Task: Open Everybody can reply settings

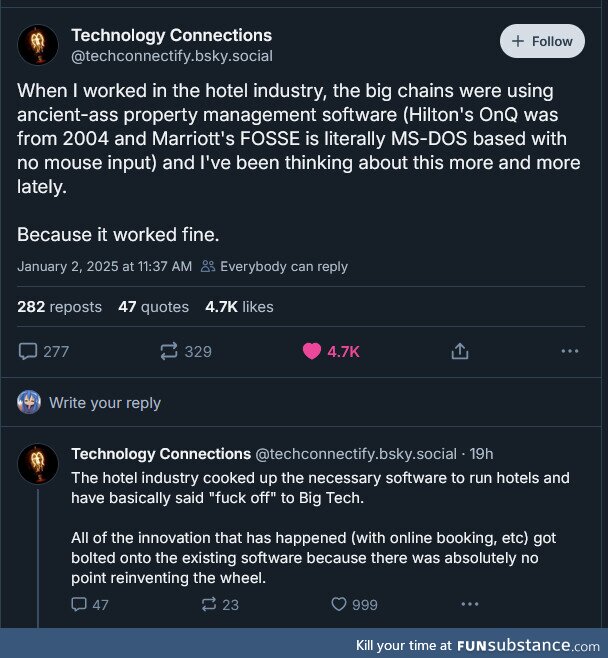Action: [x=274, y=266]
